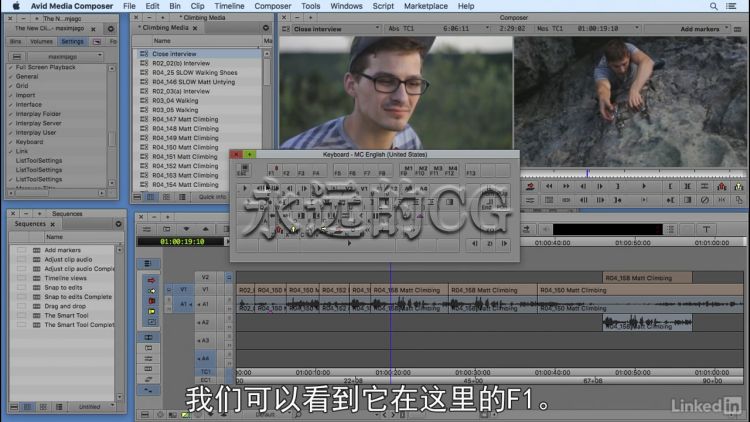
Task: Toggle A1 source track selector
Action: (183, 304)
